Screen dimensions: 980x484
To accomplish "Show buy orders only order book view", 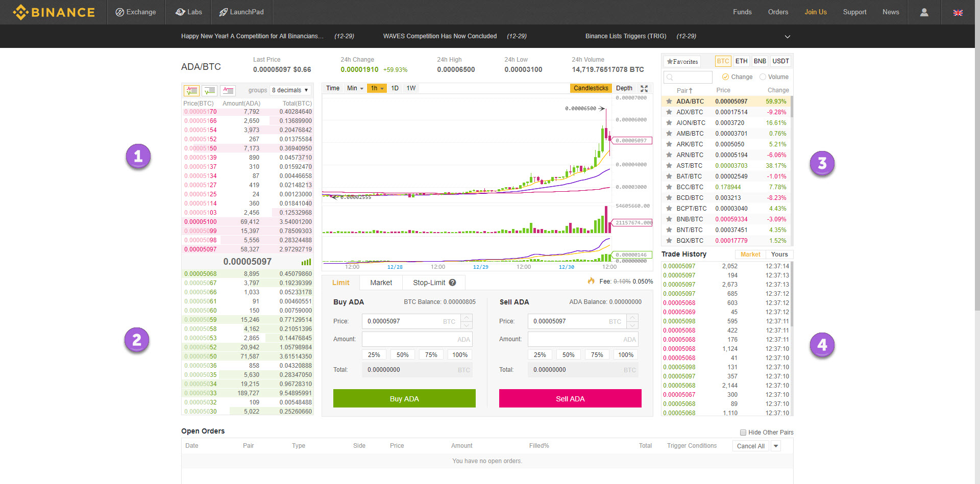I will tap(210, 91).
